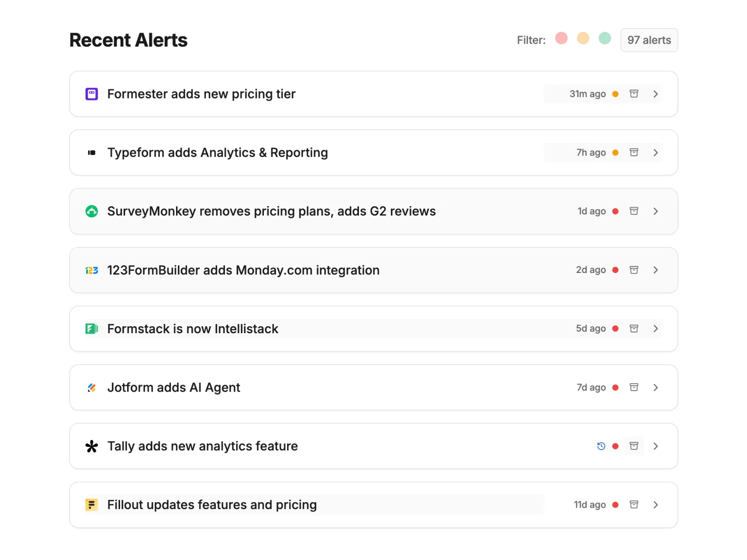Archive the Formester pricing tier alert

pos(634,94)
